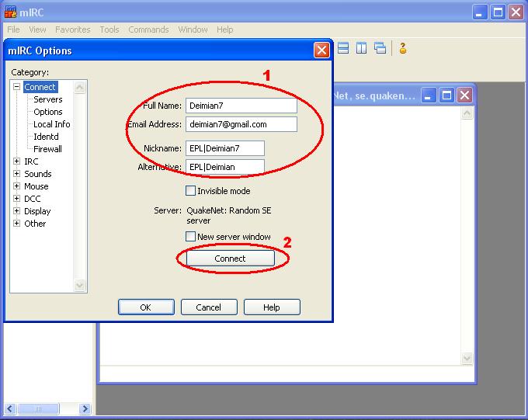
Task: Click status window scroll up arrow
Action: 467,113
